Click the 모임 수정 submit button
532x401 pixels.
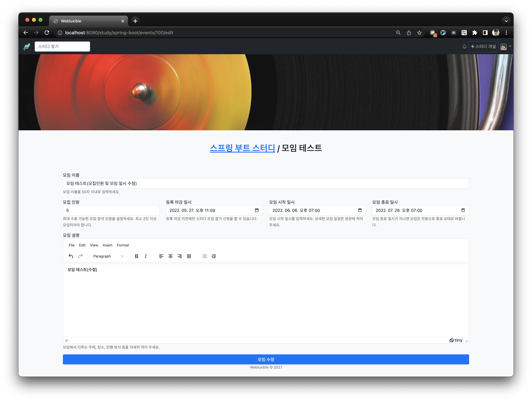tap(266, 359)
